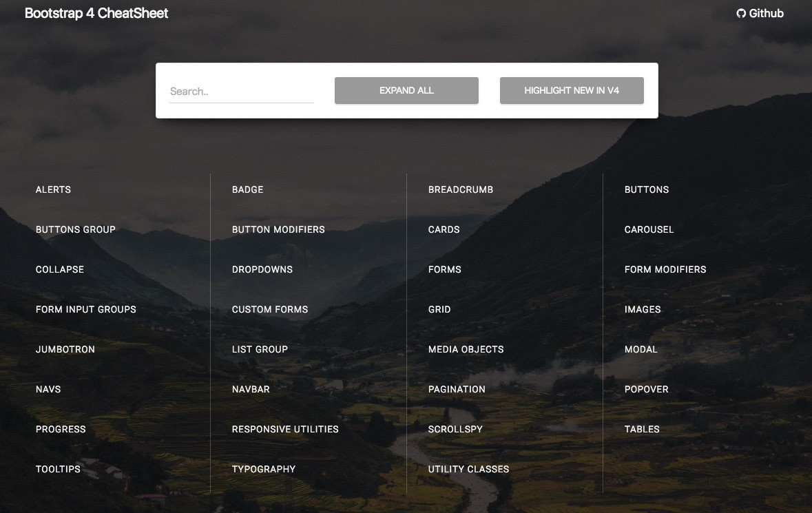Open the DROPDOWNS section
Image resolution: width=812 pixels, height=513 pixels.
tap(262, 269)
